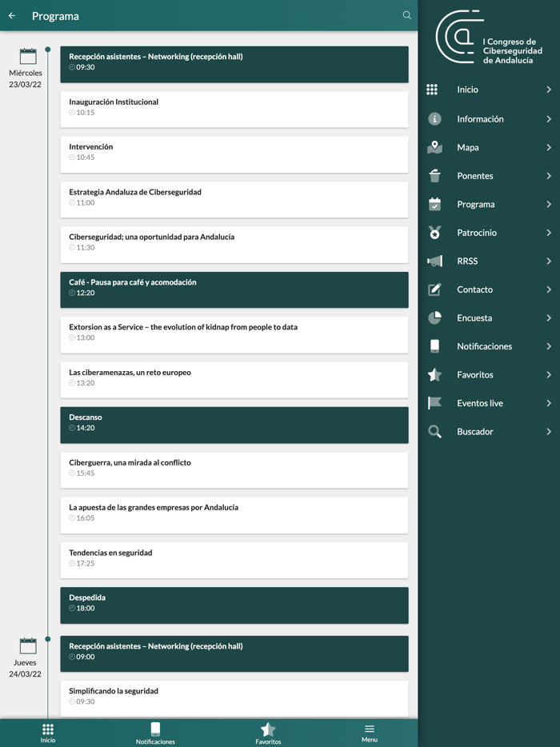Image resolution: width=560 pixels, height=747 pixels.
Task: Open the Inauguración Institucional session
Action: point(234,107)
